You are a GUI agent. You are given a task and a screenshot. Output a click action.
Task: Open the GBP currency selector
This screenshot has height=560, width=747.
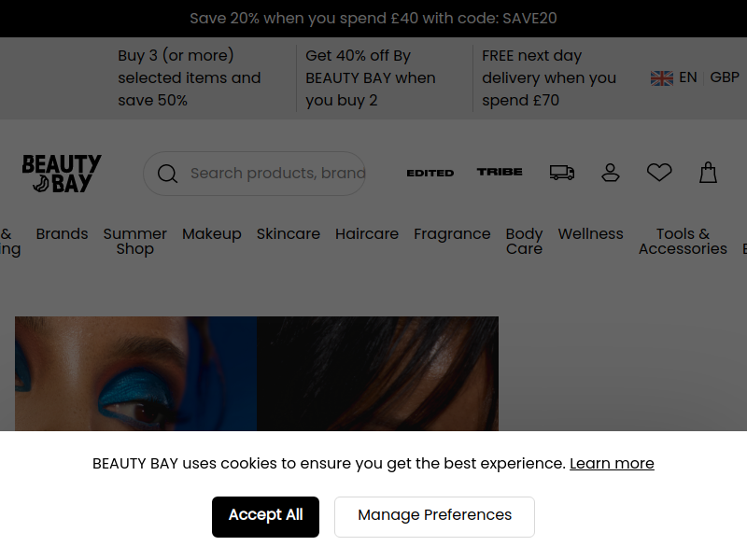point(725,77)
